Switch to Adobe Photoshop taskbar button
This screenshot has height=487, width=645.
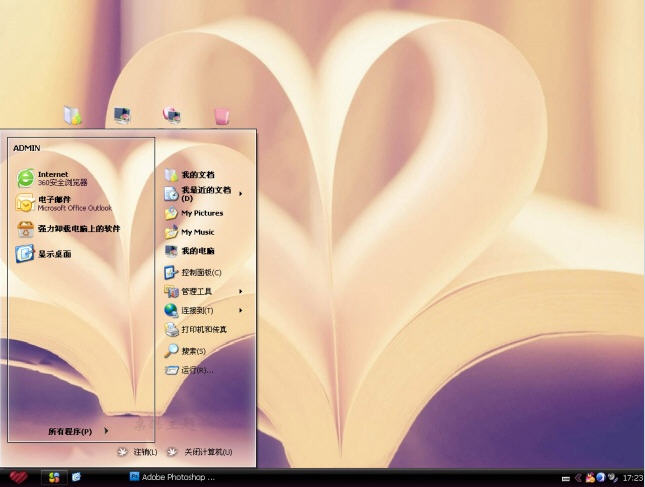(172, 477)
